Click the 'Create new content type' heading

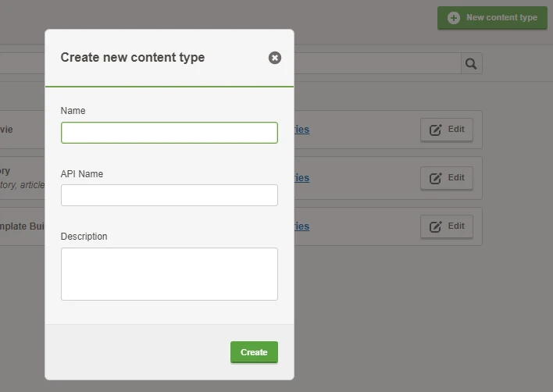[x=133, y=58]
